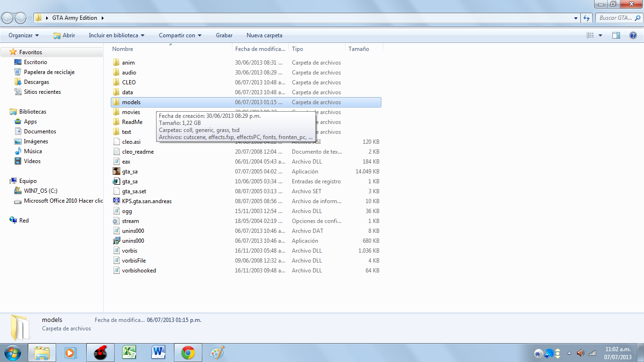Screen dimensions: 644x362
Task: Click the Abrir toolbar button
Action: [x=64, y=35]
